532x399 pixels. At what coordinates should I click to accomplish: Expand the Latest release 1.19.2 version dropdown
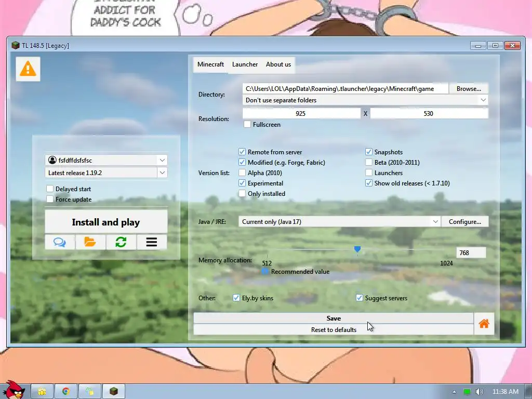tap(162, 172)
